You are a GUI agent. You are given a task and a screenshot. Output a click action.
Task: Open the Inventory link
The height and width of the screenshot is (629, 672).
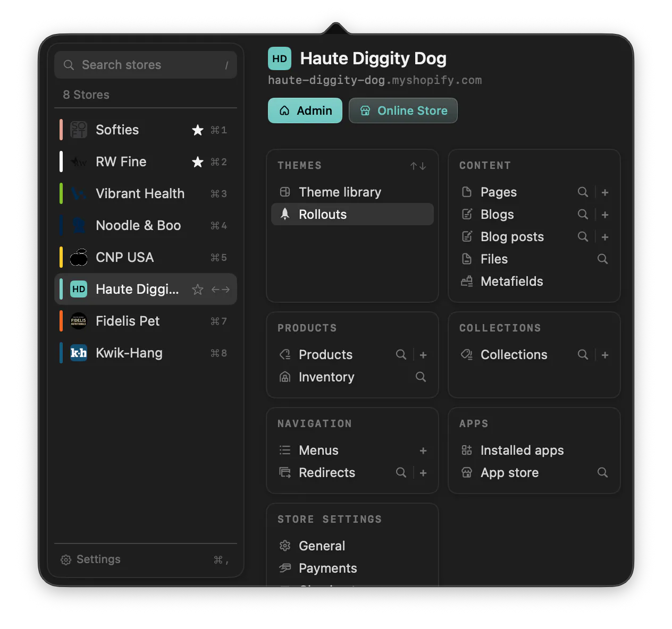326,377
